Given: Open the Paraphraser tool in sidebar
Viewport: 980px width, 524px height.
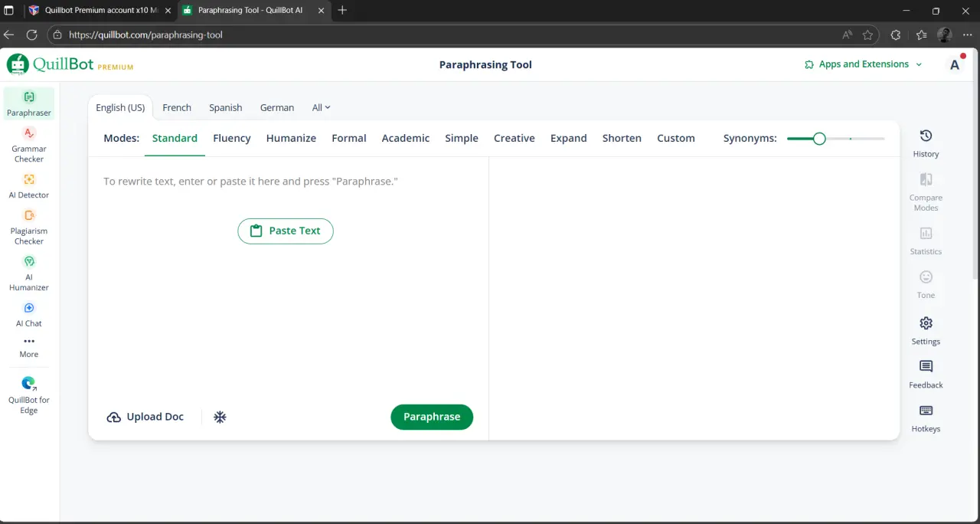Looking at the screenshot, I should 29,103.
